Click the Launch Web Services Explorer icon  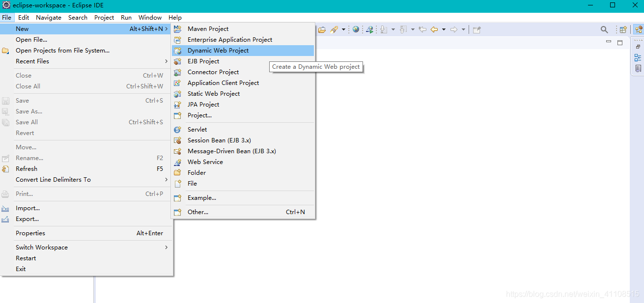(369, 29)
